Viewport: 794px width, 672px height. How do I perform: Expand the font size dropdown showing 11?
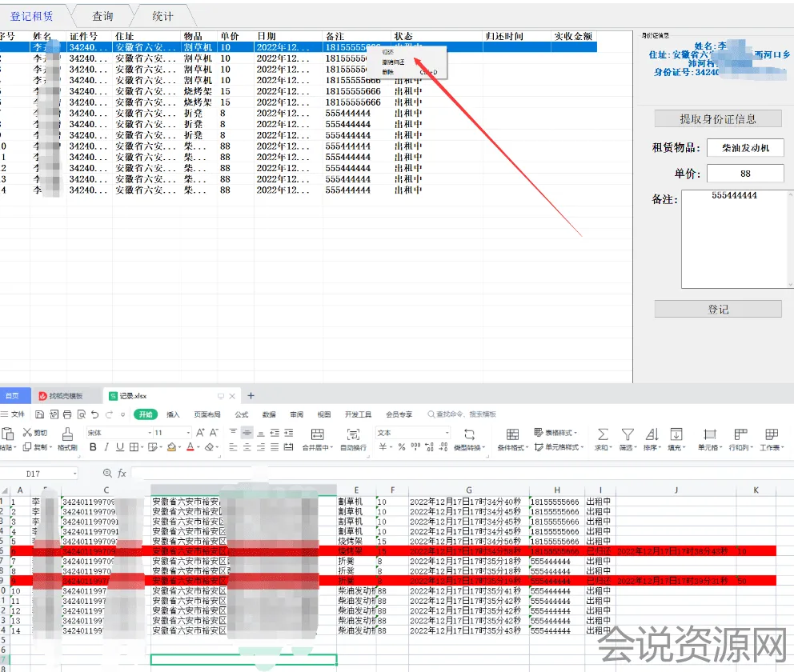(189, 433)
